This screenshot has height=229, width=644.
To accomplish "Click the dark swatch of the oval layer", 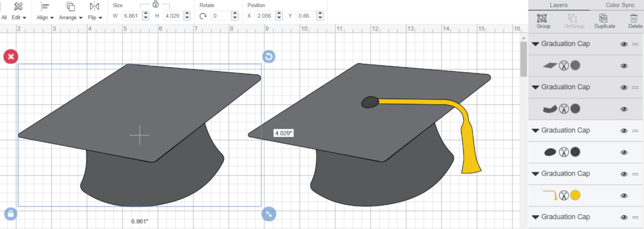I will pos(575,152).
